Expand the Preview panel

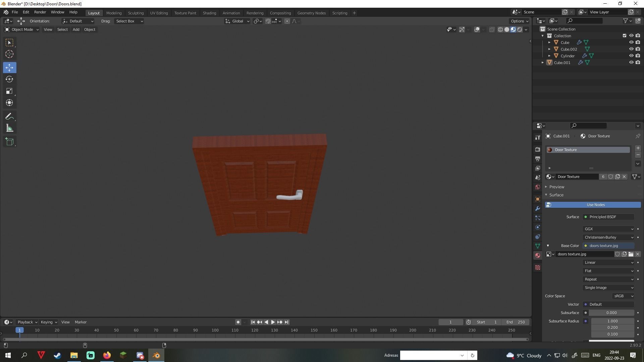coord(557,187)
